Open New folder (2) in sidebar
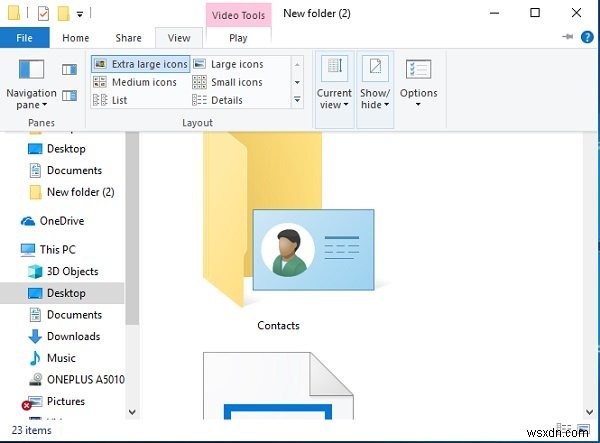 pos(72,192)
